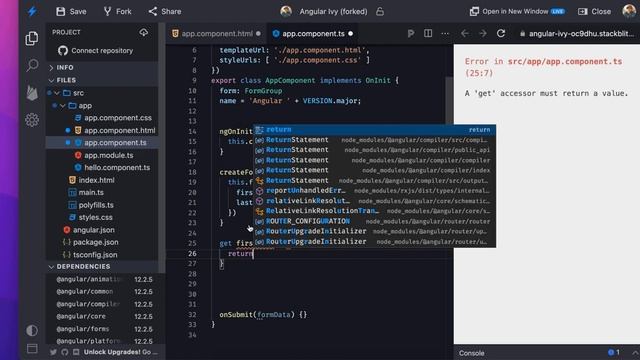Expand the INFO section
Screen dimensions: 640x360
coord(102,67)
